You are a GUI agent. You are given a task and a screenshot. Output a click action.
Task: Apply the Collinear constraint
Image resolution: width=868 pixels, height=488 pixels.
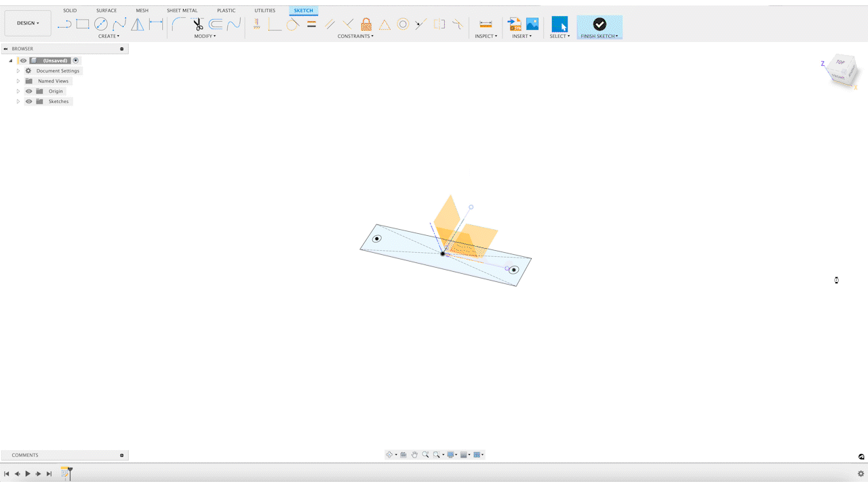[x=421, y=24]
